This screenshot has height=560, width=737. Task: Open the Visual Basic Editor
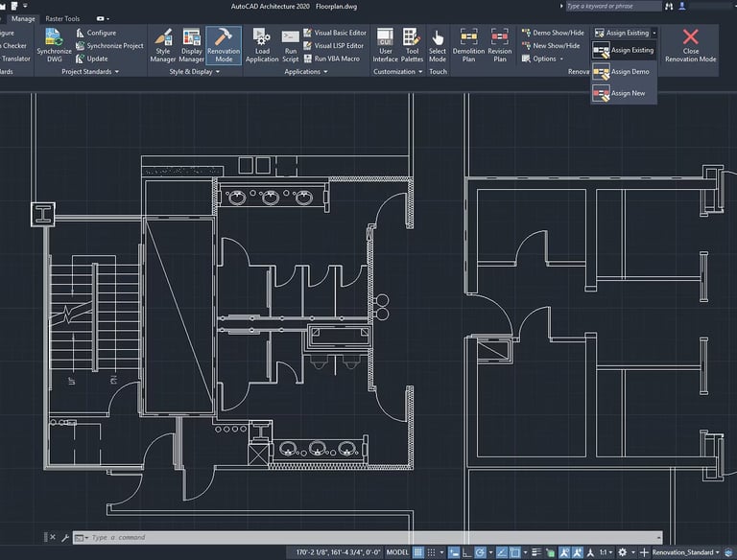click(335, 33)
